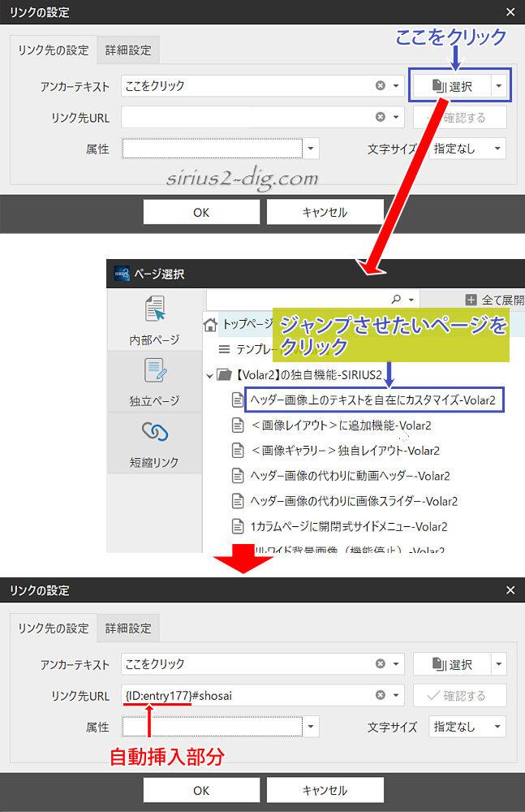Clear the URL field containing {ID:entry177}#shosai
This screenshot has width=525, height=812.
(x=381, y=695)
